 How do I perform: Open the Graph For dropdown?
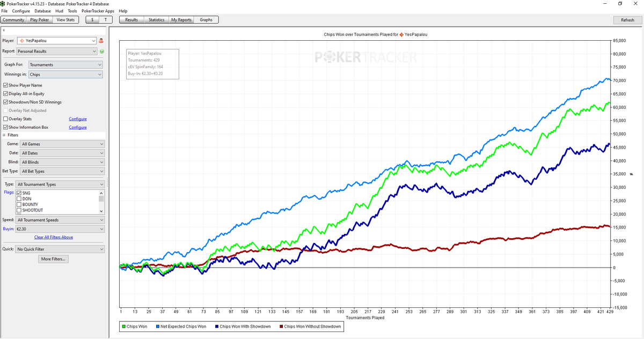[x=65, y=65]
